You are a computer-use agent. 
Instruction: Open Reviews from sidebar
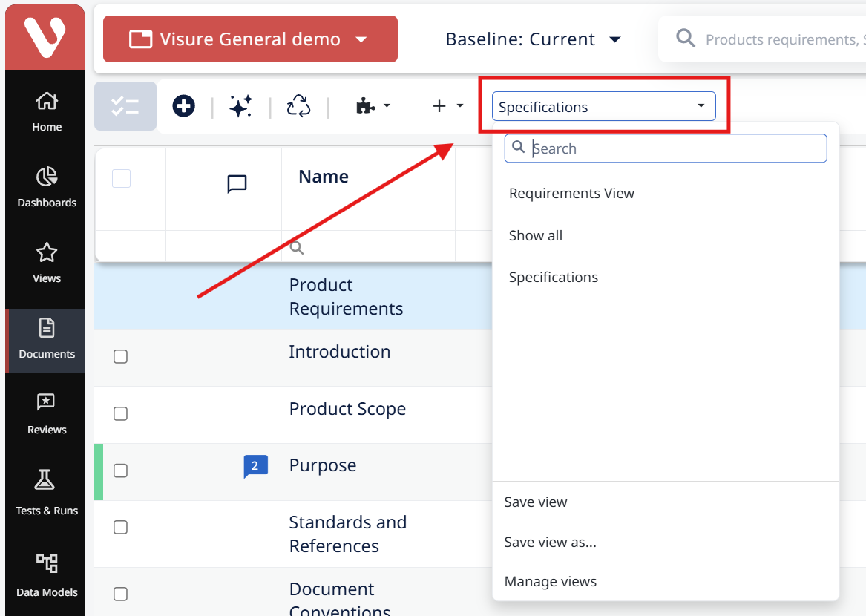(x=47, y=415)
